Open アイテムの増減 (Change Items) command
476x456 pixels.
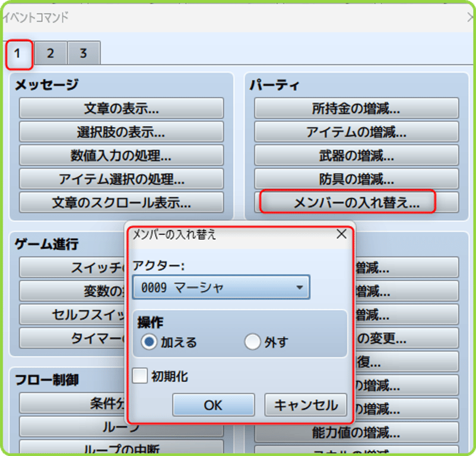[x=356, y=132]
